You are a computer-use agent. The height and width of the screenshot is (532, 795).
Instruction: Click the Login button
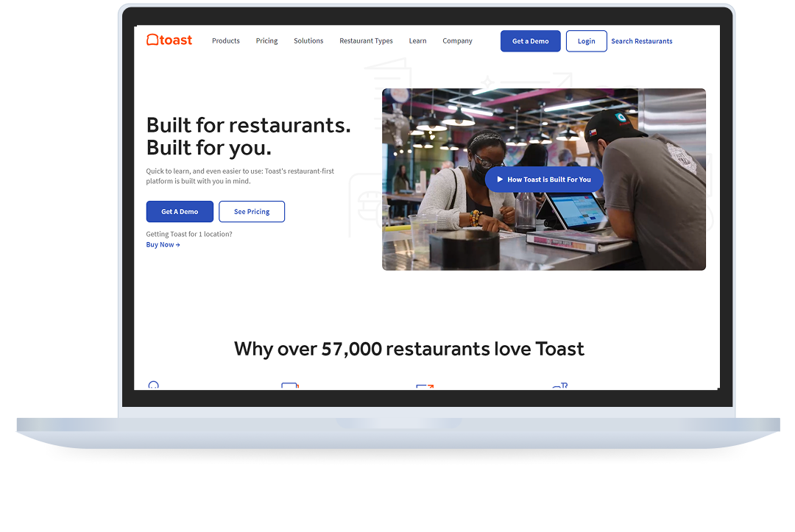[586, 41]
